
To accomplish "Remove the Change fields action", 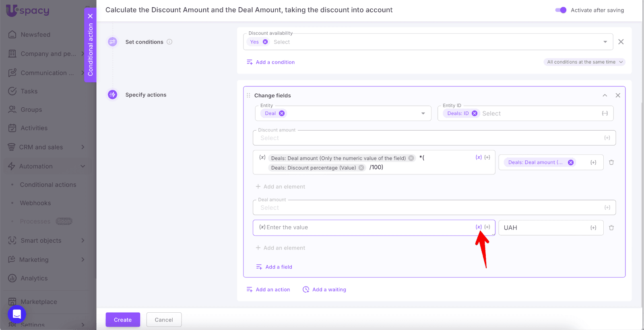I will pyautogui.click(x=618, y=95).
